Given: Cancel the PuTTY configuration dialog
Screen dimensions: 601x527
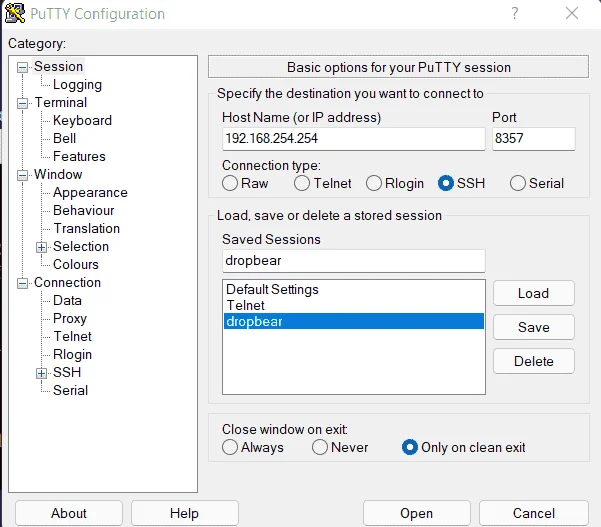Looking at the screenshot, I should [534, 513].
